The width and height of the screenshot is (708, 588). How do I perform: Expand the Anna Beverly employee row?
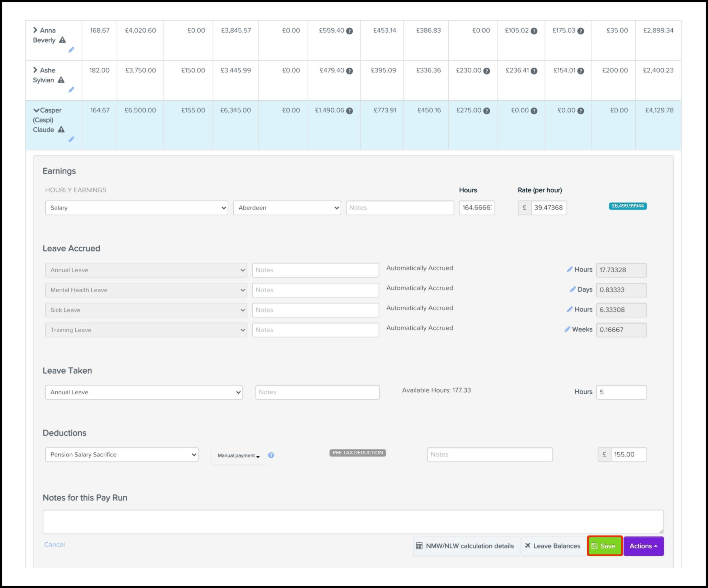pos(35,30)
